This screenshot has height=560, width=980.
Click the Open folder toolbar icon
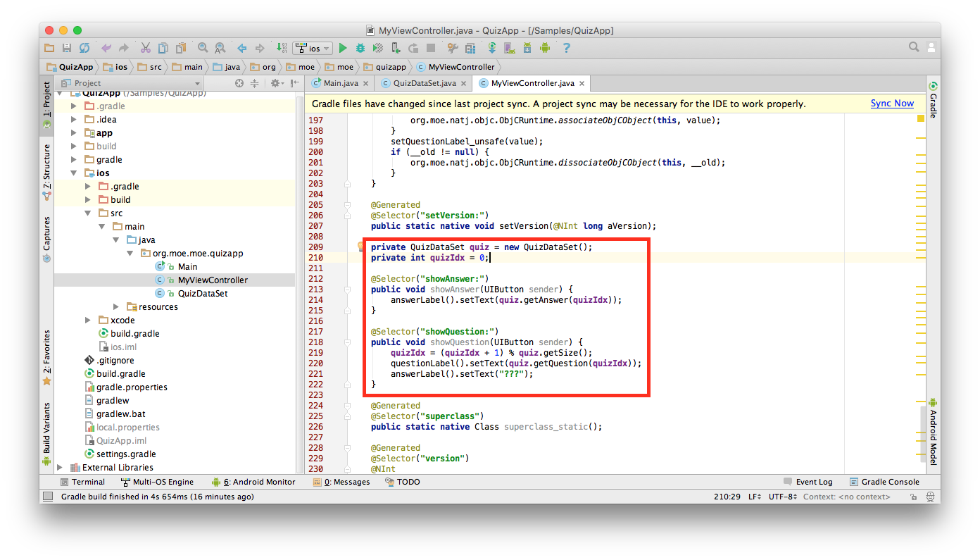pos(49,48)
